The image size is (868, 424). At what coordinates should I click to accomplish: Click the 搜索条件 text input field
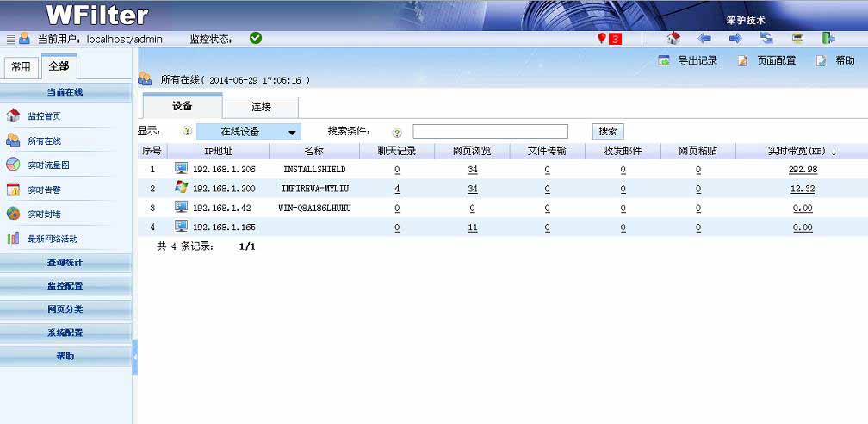pyautogui.click(x=490, y=132)
